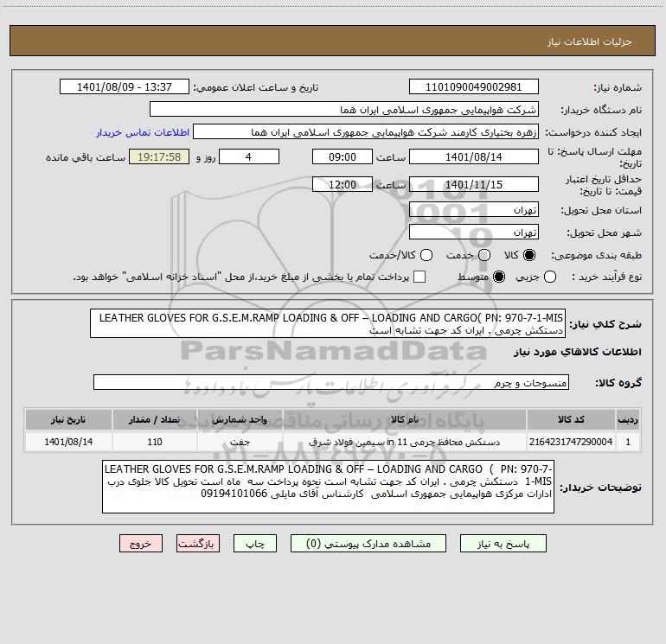Click the announcement date field 1401/08/09 - 13:37
666x644 pixels.
click(125, 87)
